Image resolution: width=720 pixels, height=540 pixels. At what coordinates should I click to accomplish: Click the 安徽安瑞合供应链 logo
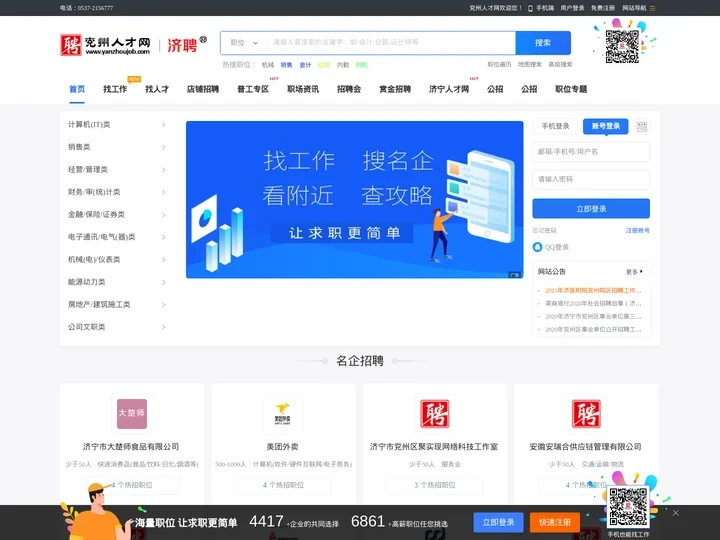(586, 414)
